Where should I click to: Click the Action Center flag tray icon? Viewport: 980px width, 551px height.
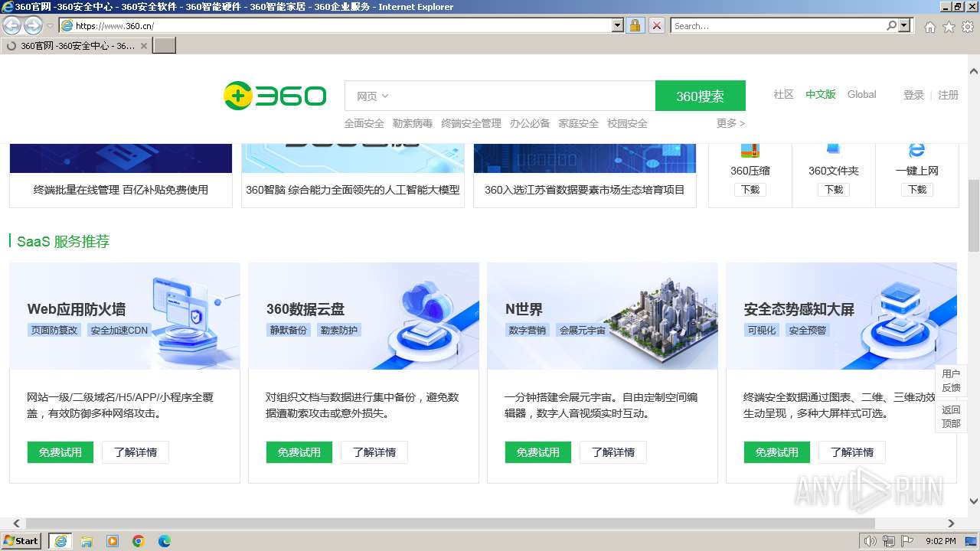(x=907, y=541)
